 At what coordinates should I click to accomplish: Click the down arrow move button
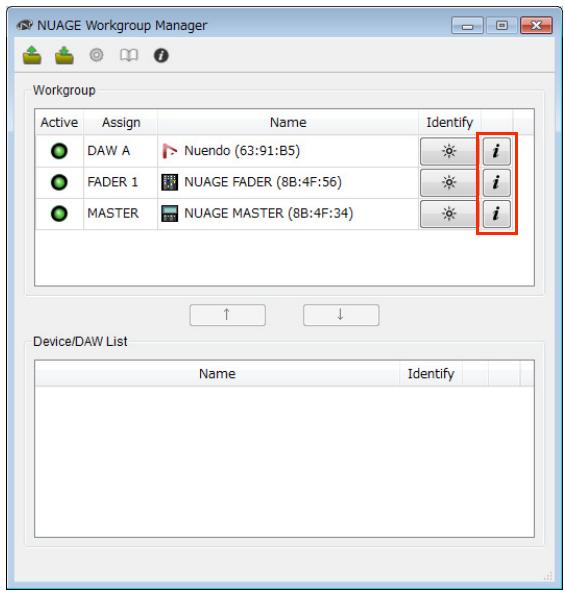pos(341,315)
